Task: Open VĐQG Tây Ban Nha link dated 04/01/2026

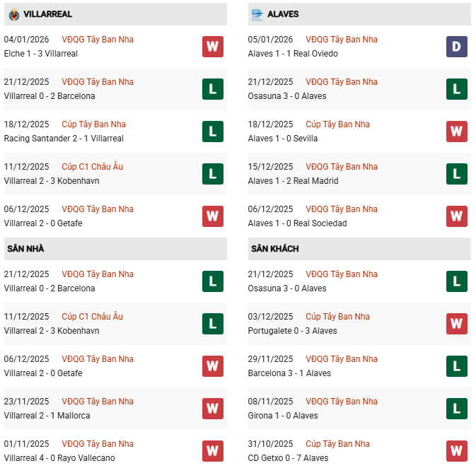Action: 98,40
